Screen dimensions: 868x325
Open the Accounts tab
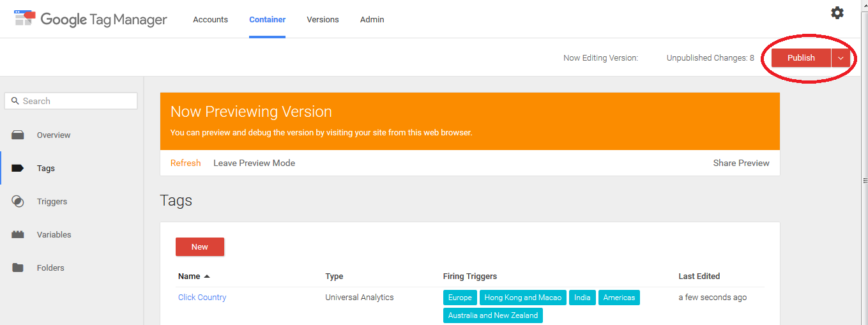pyautogui.click(x=210, y=19)
